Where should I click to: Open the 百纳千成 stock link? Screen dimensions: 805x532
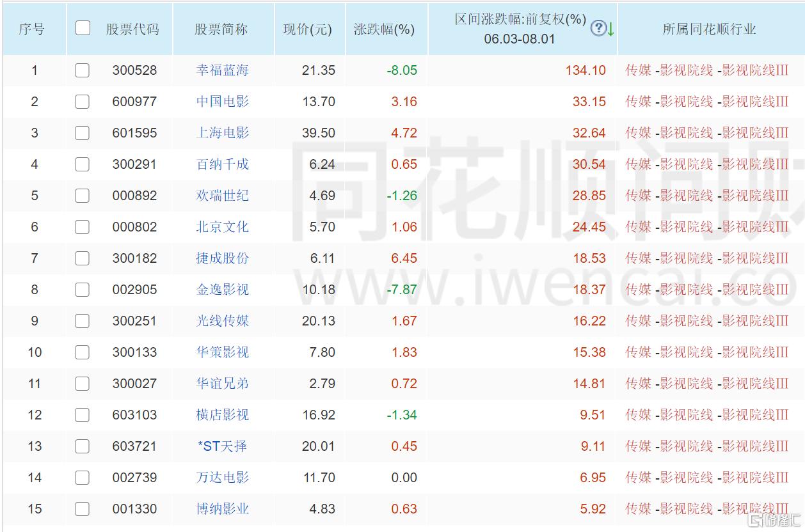click(x=222, y=164)
